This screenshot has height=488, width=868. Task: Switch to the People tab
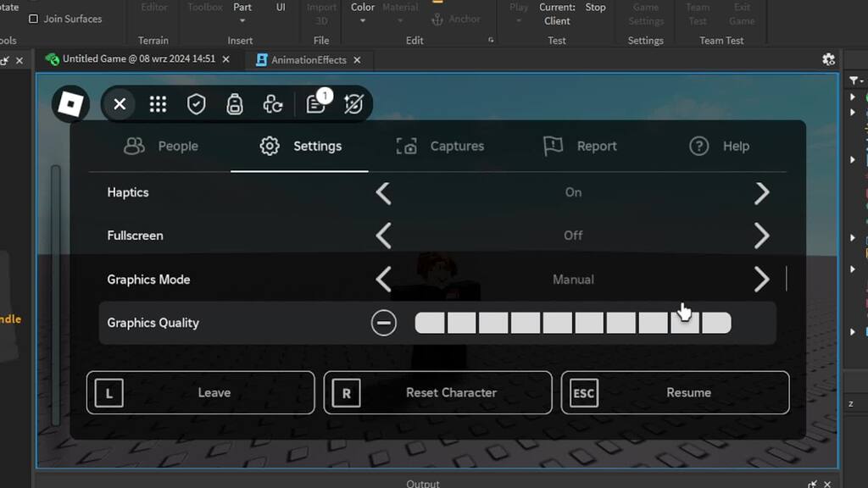pos(164,146)
